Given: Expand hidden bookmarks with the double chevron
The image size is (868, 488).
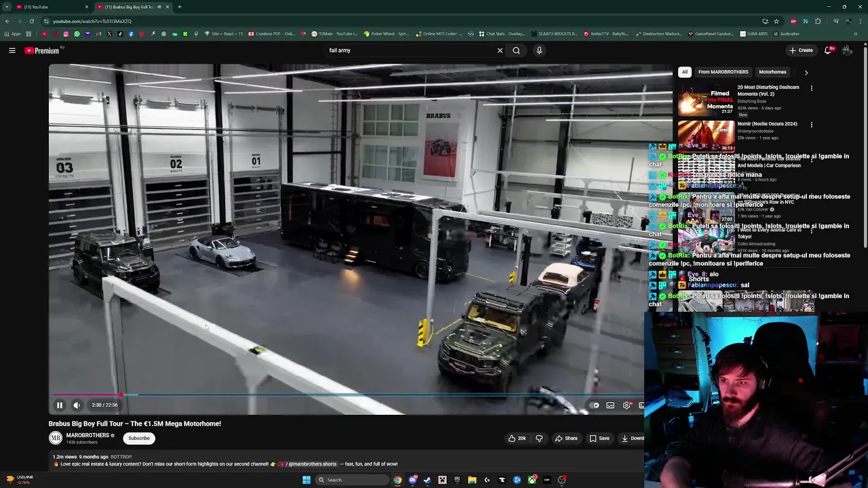Looking at the screenshot, I should 856,34.
